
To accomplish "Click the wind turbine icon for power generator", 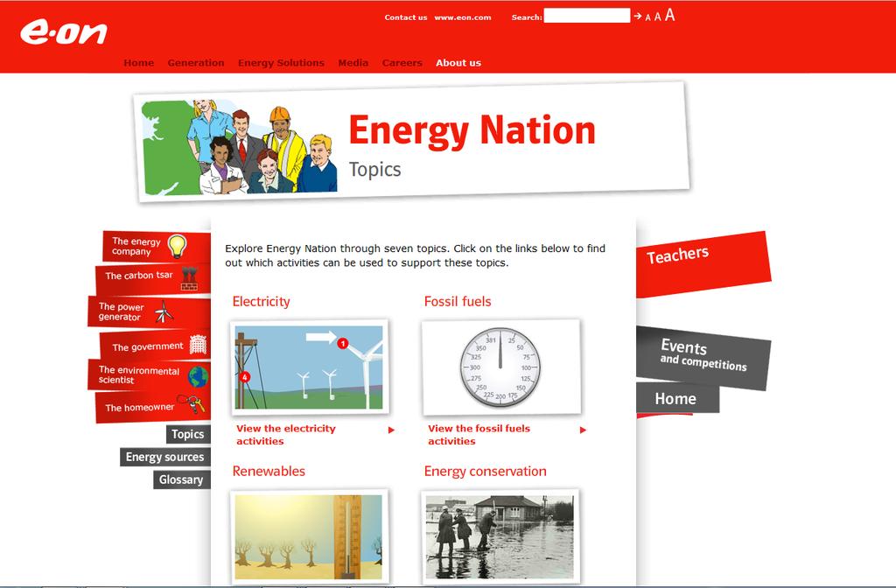I will pos(164,311).
